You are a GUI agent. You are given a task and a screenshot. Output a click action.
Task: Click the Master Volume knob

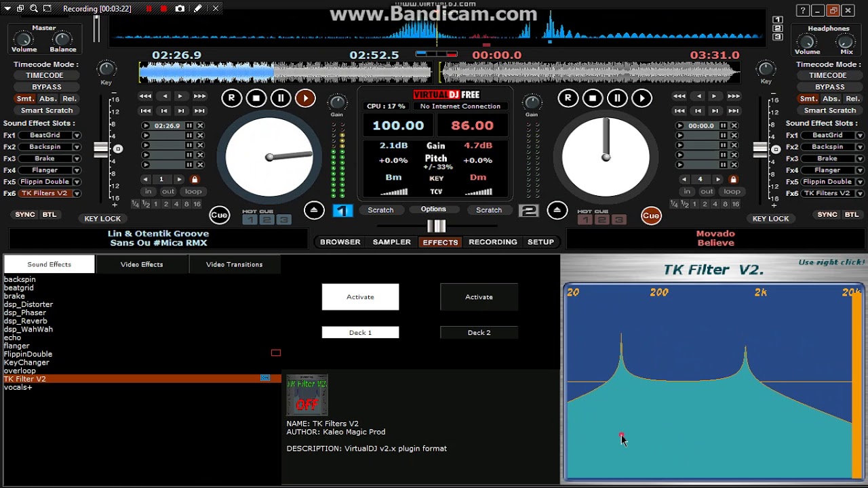(x=24, y=39)
